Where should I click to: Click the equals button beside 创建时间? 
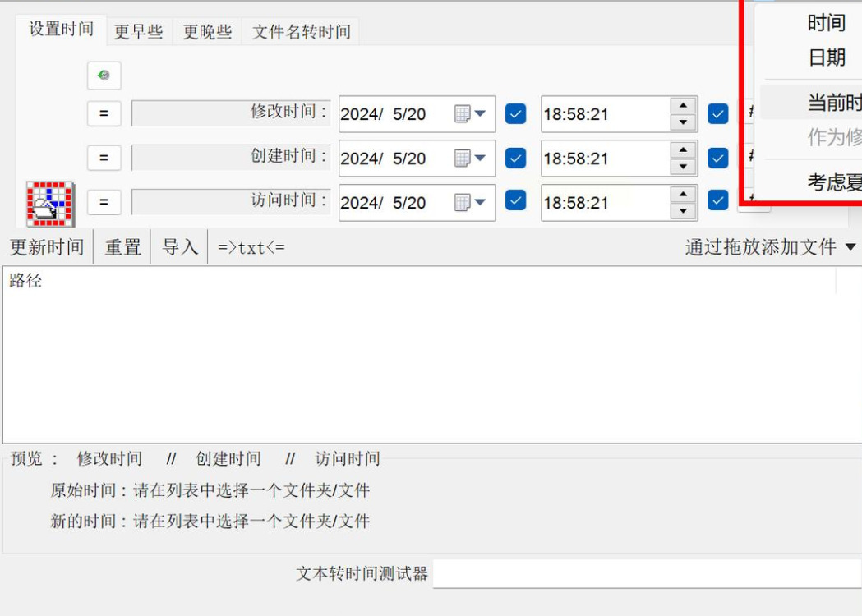(104, 159)
